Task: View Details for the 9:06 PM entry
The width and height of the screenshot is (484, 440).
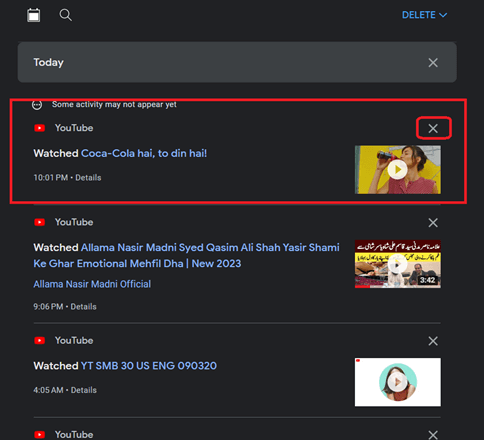Action: point(83,307)
